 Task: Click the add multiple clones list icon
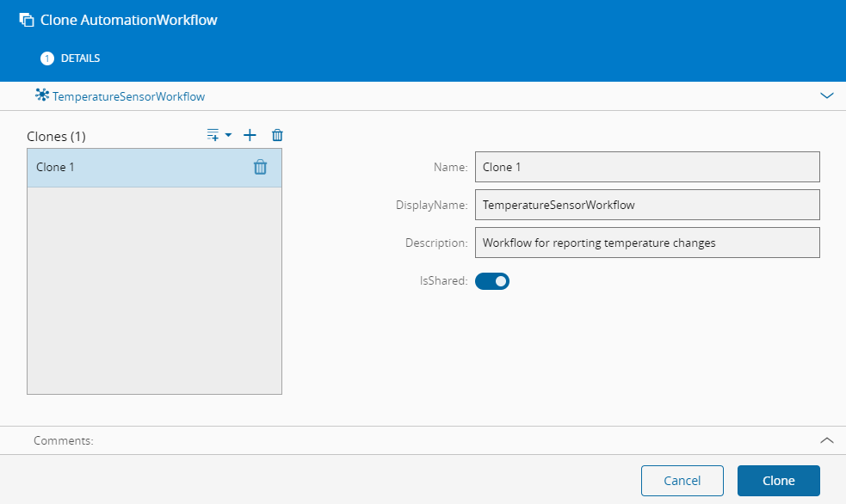tap(213, 135)
